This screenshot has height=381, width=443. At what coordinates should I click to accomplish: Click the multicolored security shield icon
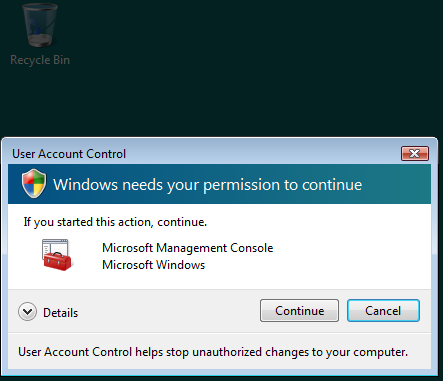34,183
